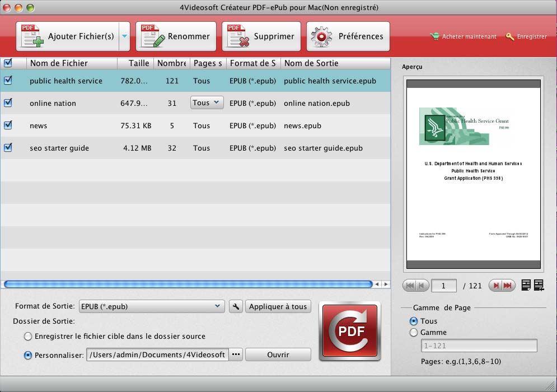Open output settings wrench icon

tap(236, 306)
